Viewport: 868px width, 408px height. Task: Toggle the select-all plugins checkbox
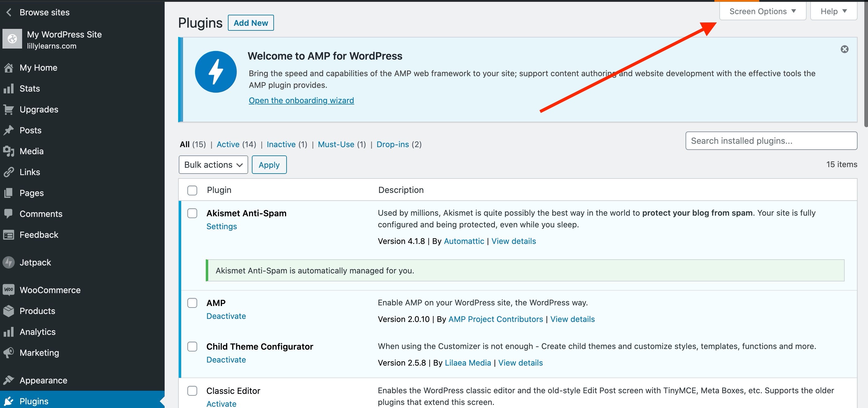192,190
